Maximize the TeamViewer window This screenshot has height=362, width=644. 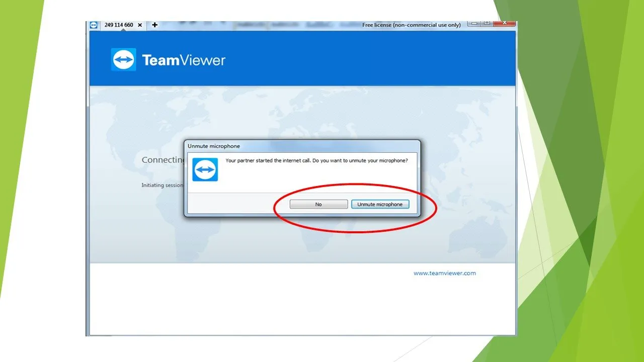pos(487,23)
